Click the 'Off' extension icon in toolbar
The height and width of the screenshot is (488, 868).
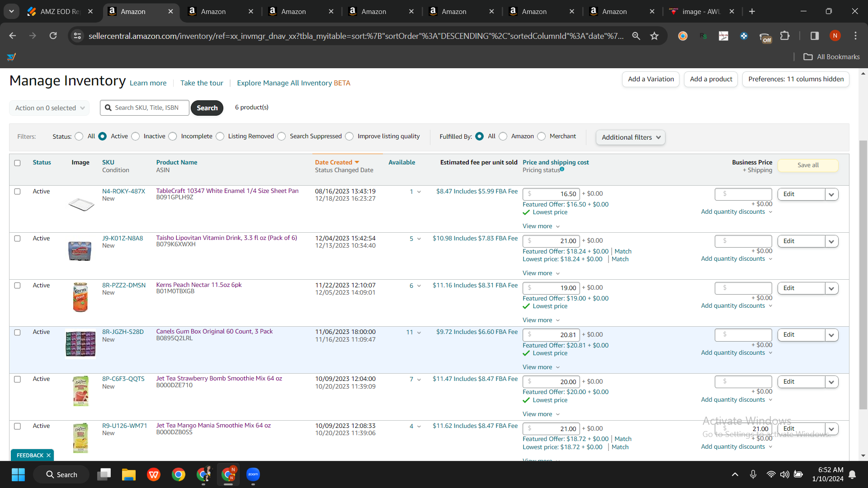765,37
